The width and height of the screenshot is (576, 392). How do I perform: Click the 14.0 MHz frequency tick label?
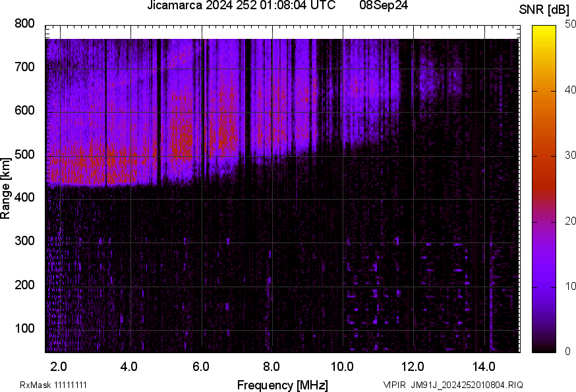pos(484,366)
